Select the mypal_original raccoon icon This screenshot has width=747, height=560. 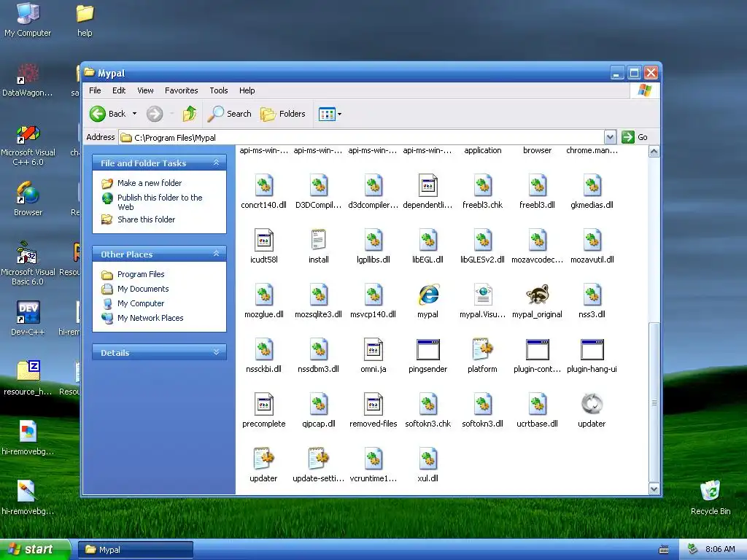click(538, 295)
